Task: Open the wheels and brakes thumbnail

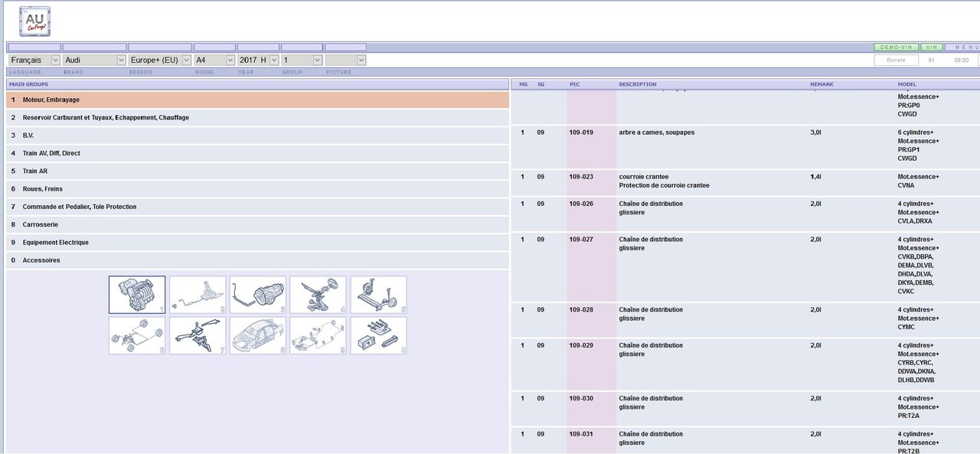Action: click(x=137, y=335)
